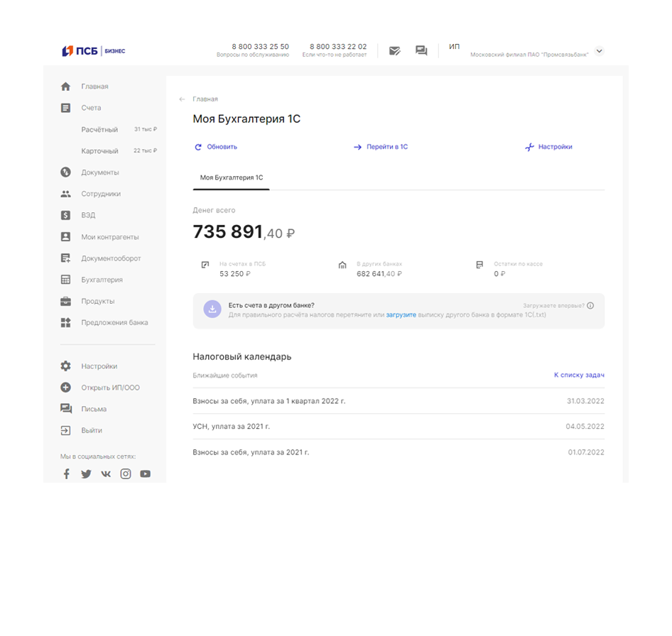The width and height of the screenshot is (672, 636).
Task: Open Документы in the sidebar menu
Action: [99, 172]
